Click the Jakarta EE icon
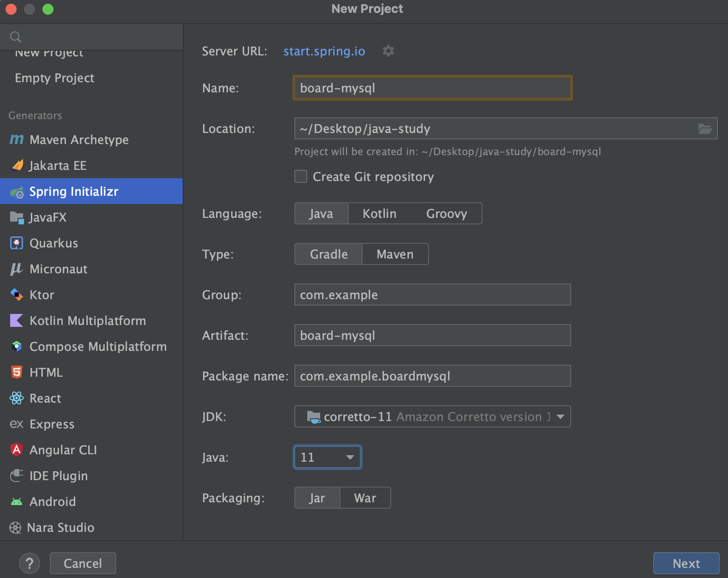The height and width of the screenshot is (578, 728). [17, 165]
